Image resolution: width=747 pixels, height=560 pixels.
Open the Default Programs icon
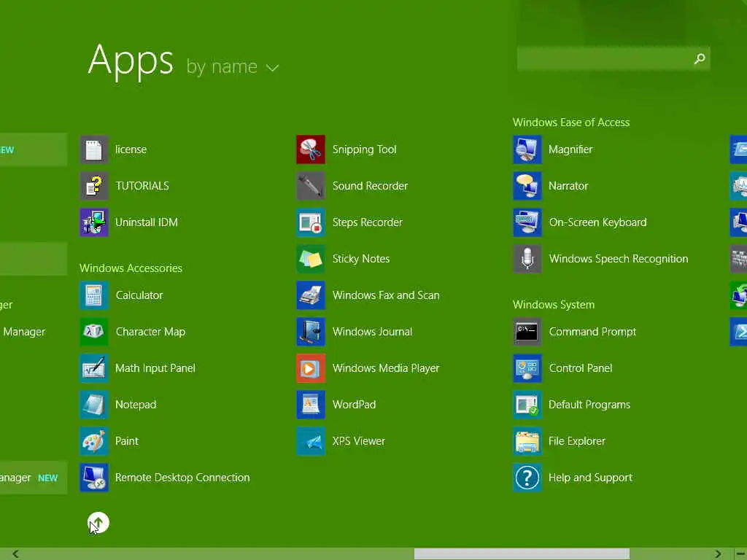(x=527, y=405)
